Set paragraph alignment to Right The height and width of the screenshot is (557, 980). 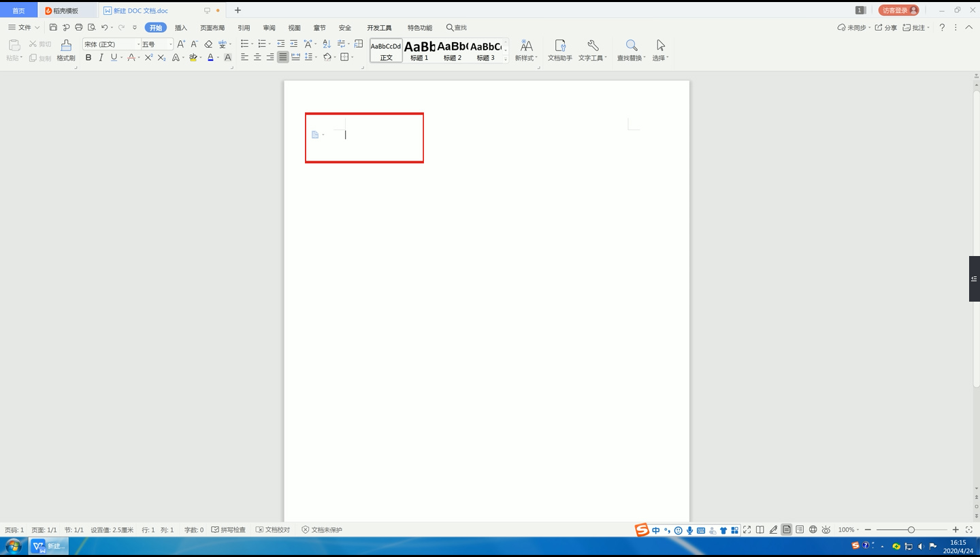[x=270, y=57]
